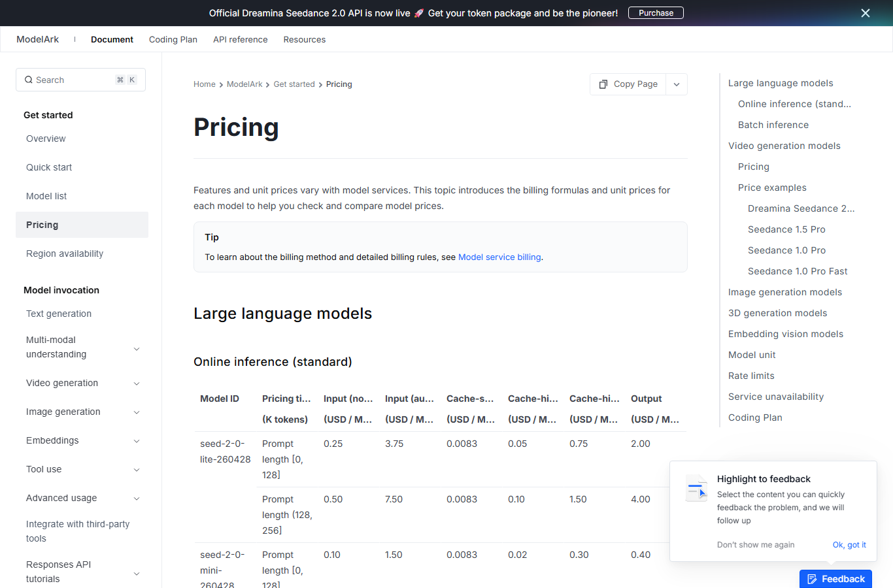893x588 pixels.
Task: Open the ModelArk logo link
Action: (38, 39)
